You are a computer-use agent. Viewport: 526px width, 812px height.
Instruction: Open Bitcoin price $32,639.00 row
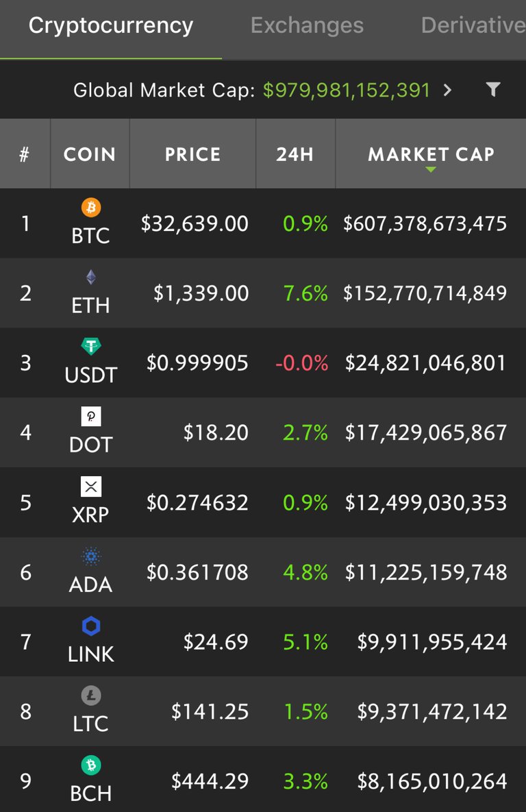[x=263, y=223]
